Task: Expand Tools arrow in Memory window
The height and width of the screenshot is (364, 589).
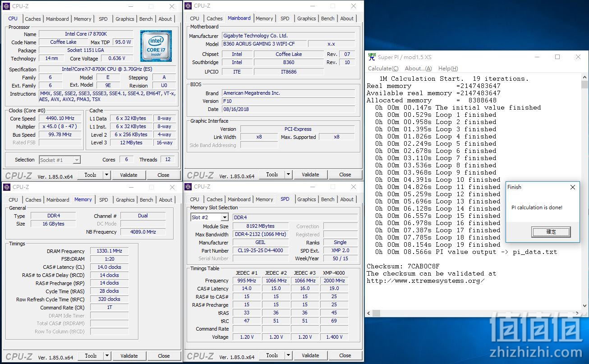Action: [x=107, y=356]
